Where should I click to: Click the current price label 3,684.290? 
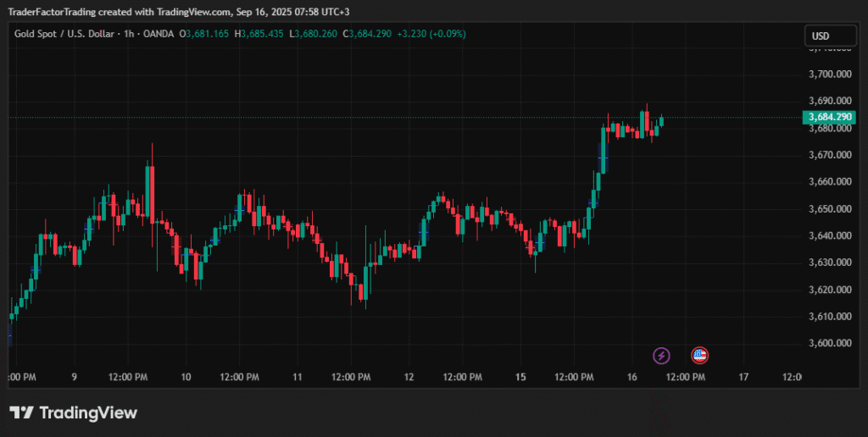(830, 117)
